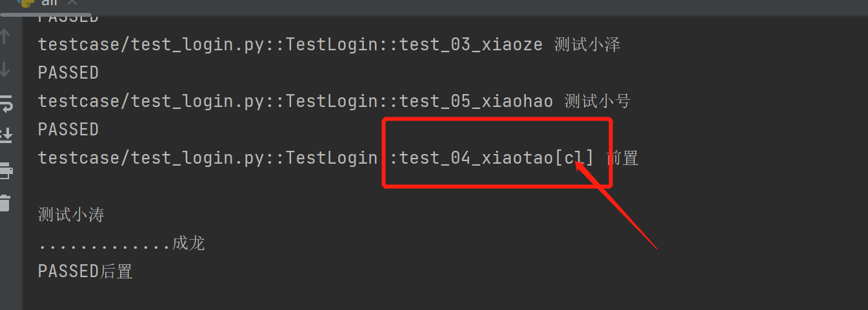Select the "all" run tab
Screen dimensions: 868x310
click(49, 3)
